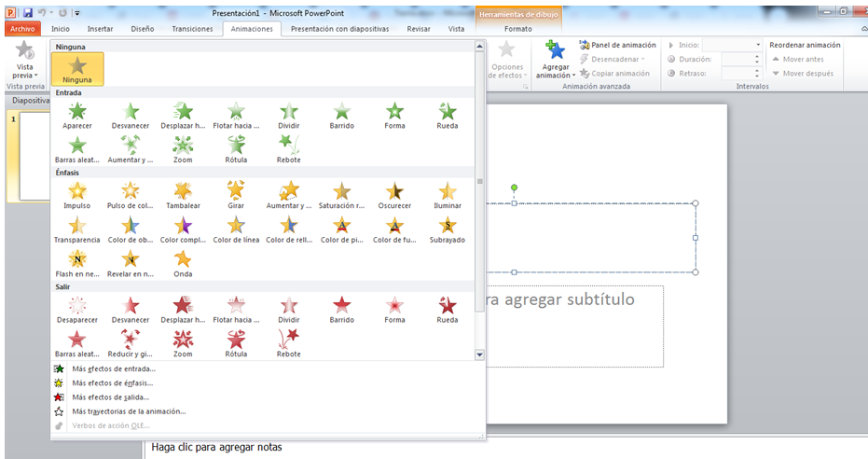Select the Rueda entrance animation
This screenshot has height=459, width=868.
click(x=448, y=116)
